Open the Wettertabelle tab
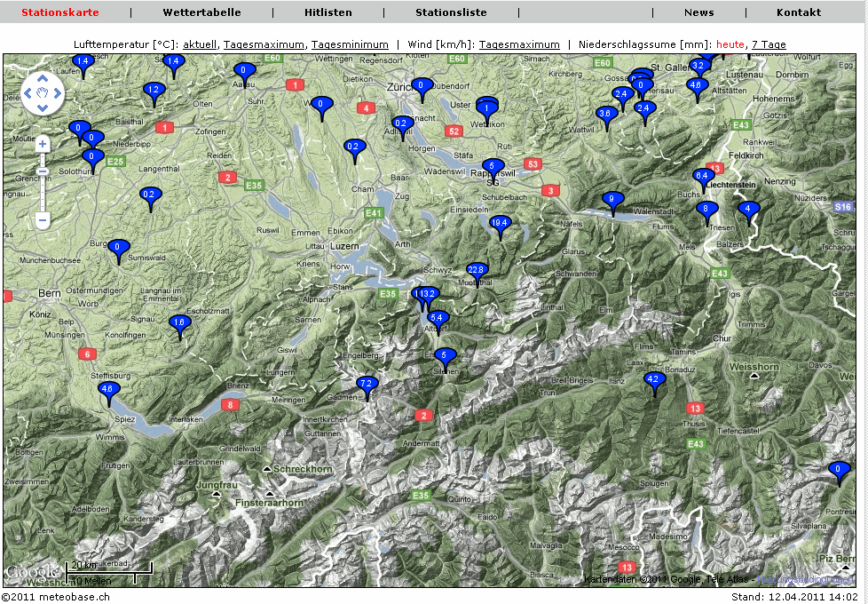 pos(201,12)
